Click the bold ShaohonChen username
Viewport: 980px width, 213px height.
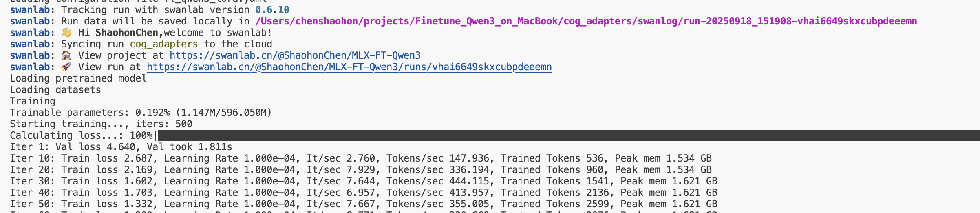(127, 33)
